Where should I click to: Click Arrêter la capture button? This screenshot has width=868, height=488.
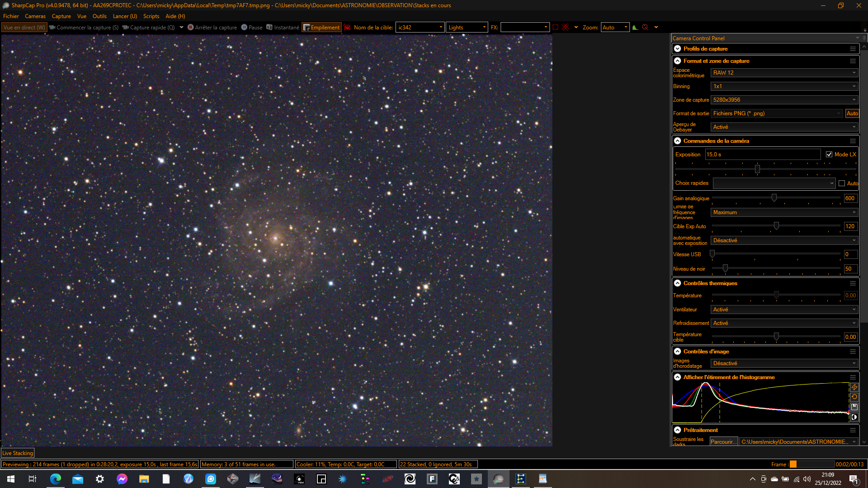click(x=212, y=28)
